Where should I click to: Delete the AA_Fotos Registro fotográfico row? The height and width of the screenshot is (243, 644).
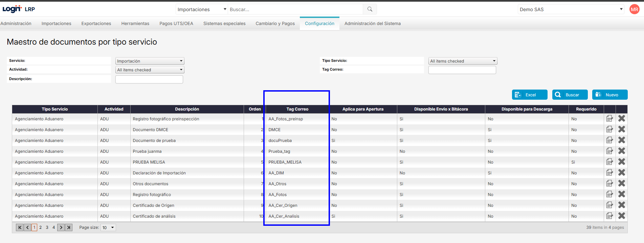click(x=622, y=194)
